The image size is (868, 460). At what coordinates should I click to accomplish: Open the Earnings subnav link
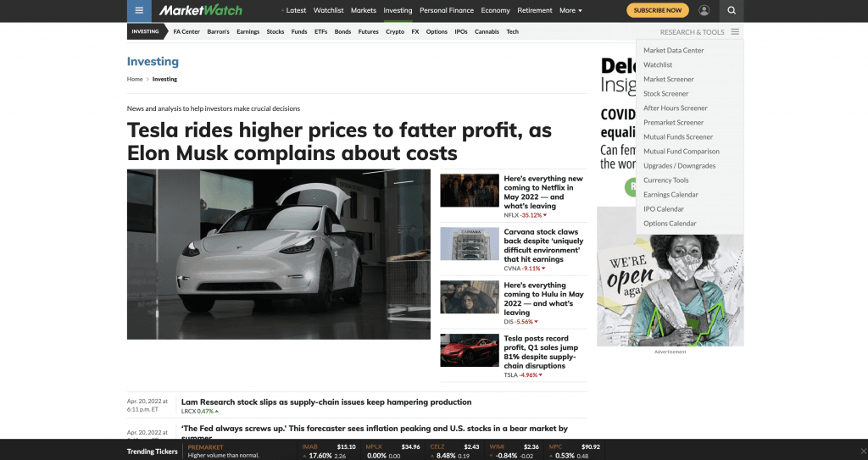[x=248, y=32]
